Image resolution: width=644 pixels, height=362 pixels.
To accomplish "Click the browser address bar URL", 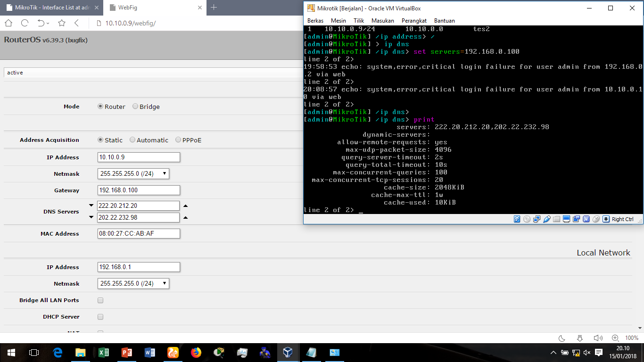I will click(130, 23).
